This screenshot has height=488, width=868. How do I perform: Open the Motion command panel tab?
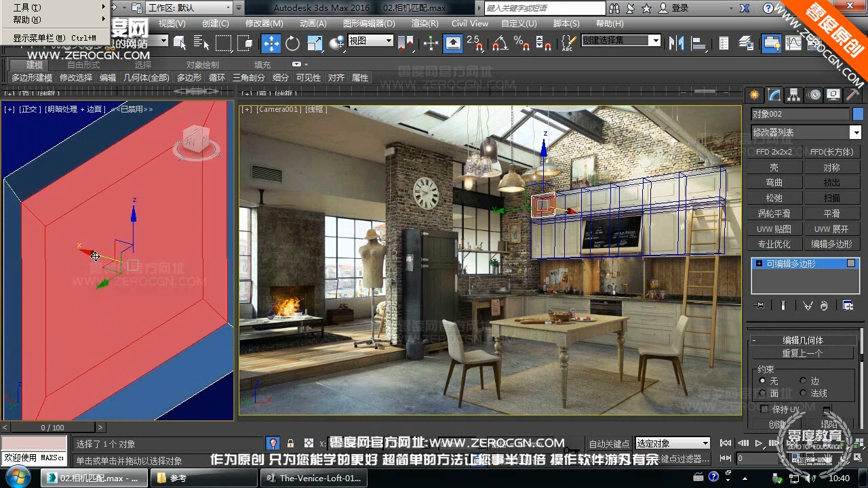coord(814,95)
